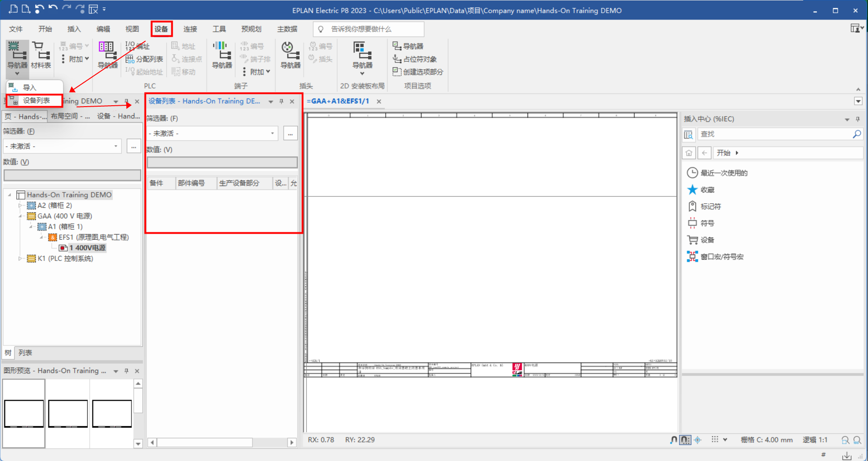This screenshot has height=461, width=868.
Task: Select the =GAA+A1&EFS1/1 page tab
Action: pyautogui.click(x=338, y=101)
